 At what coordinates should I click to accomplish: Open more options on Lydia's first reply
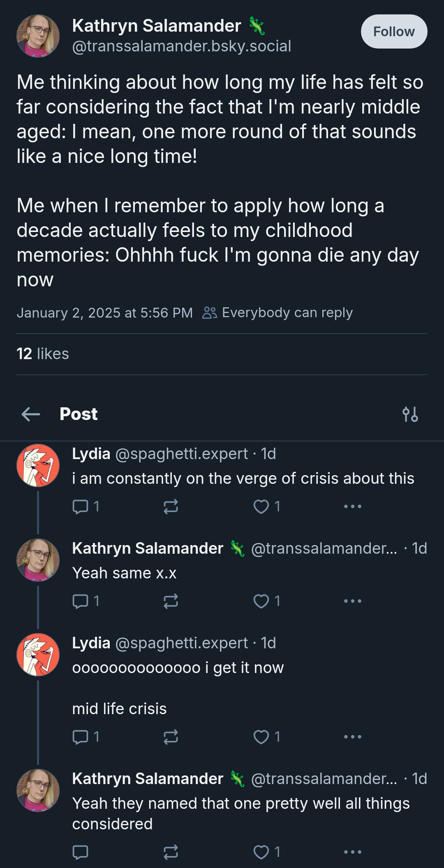click(x=353, y=506)
